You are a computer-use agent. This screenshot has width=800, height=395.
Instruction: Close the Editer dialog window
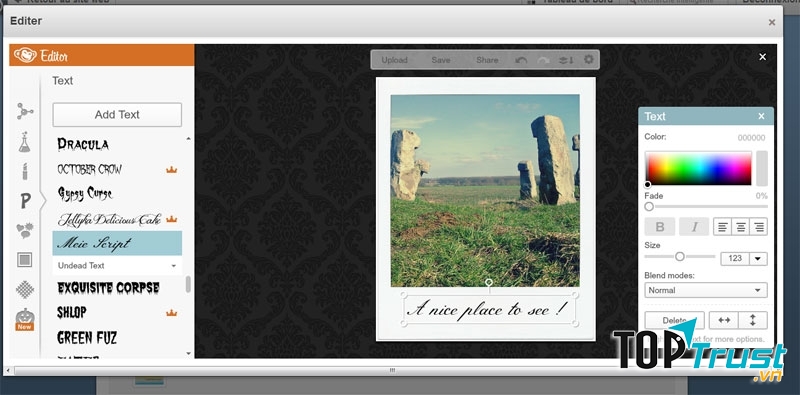772,22
